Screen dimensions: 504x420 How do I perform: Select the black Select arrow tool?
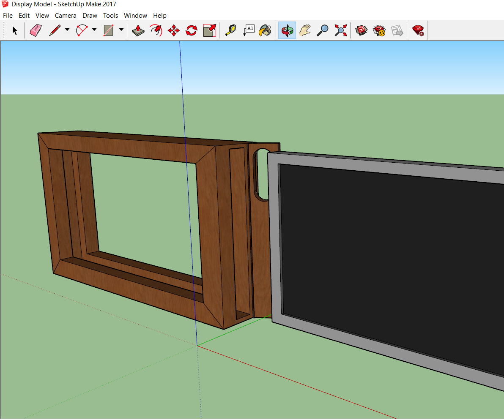[14, 30]
